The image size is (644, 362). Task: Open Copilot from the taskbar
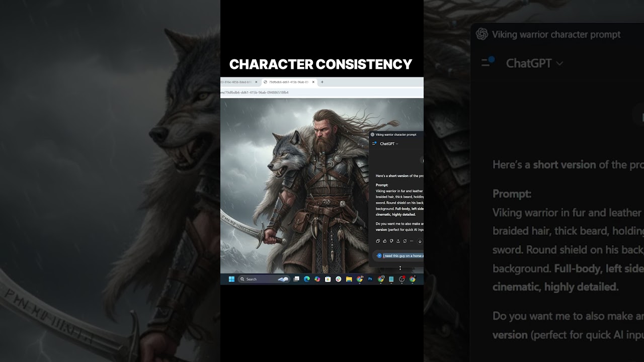(x=317, y=279)
